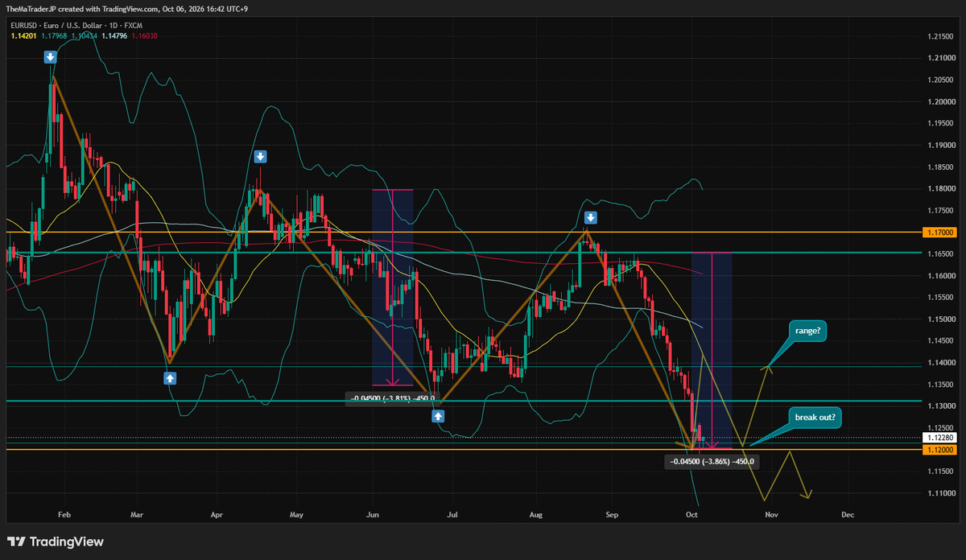Click the up-arrow marker under the March low
The image size is (966, 560).
(x=170, y=377)
